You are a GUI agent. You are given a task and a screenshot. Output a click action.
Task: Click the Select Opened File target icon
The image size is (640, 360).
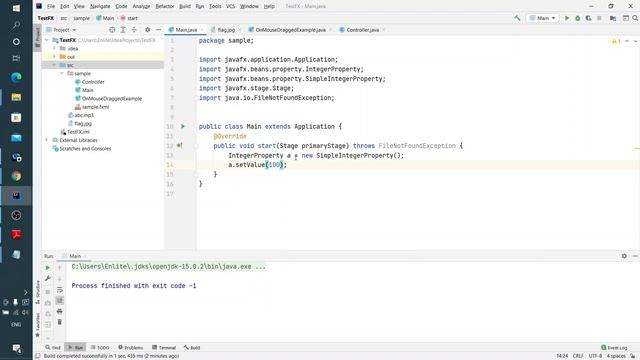pyautogui.click(x=112, y=30)
